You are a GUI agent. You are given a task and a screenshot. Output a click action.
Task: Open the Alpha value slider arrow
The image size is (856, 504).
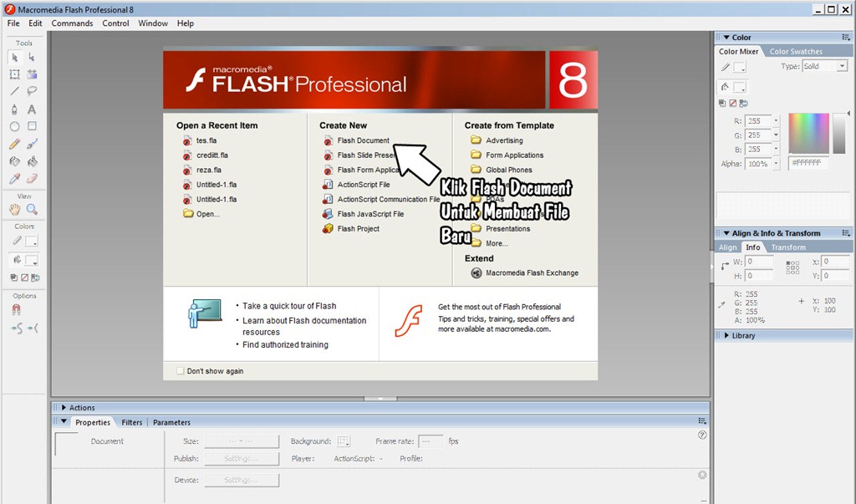[776, 164]
